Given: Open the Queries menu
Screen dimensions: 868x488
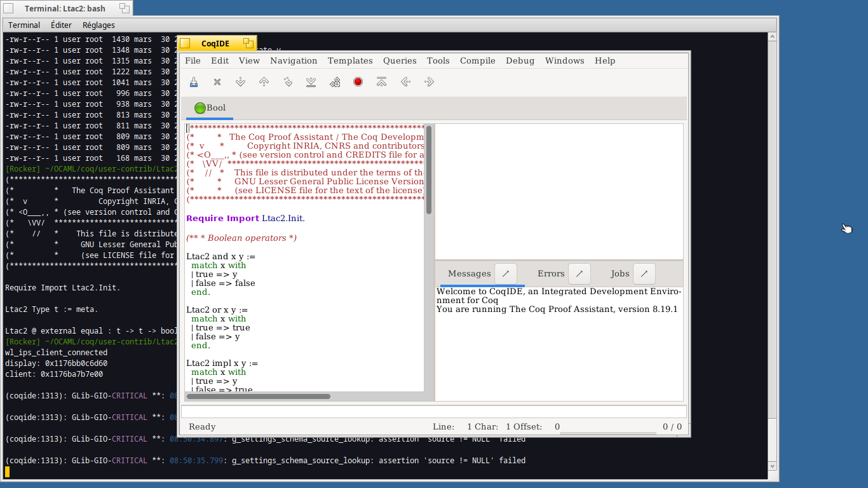Looking at the screenshot, I should click(x=400, y=61).
